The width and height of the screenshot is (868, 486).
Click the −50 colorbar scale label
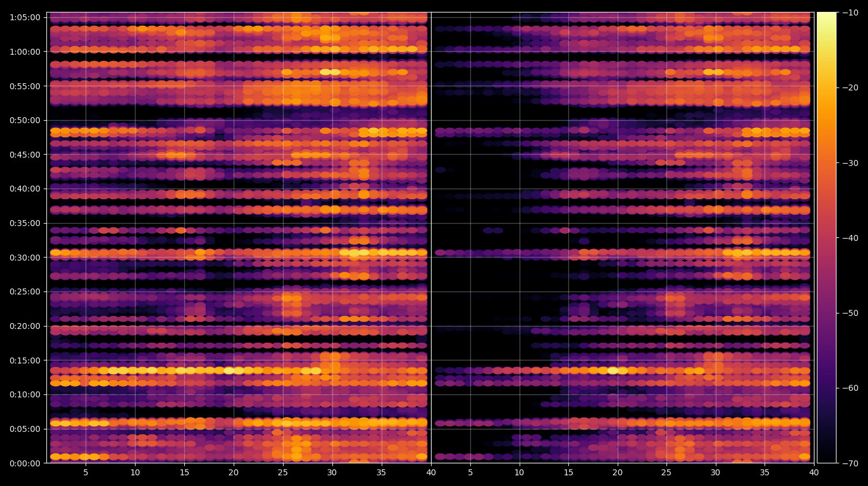pyautogui.click(x=851, y=313)
